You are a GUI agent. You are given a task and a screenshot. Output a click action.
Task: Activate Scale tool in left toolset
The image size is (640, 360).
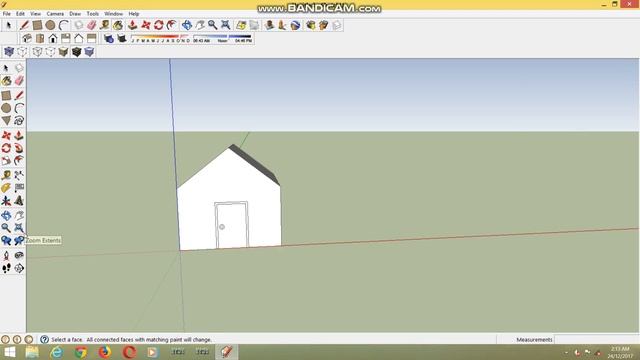pyautogui.click(x=6, y=160)
